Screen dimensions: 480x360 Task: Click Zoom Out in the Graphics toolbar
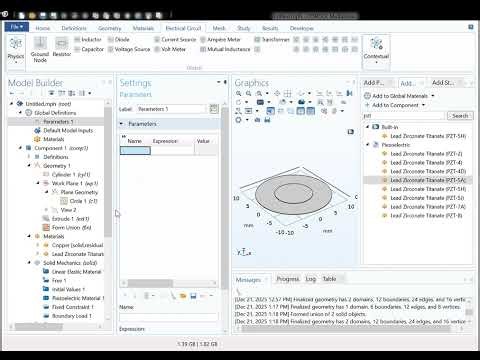(249, 93)
